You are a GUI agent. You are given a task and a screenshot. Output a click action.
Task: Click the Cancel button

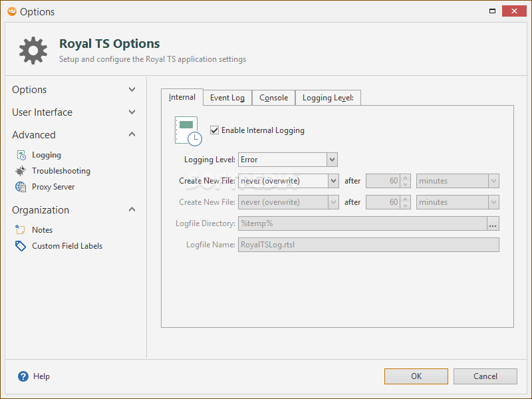pos(485,376)
